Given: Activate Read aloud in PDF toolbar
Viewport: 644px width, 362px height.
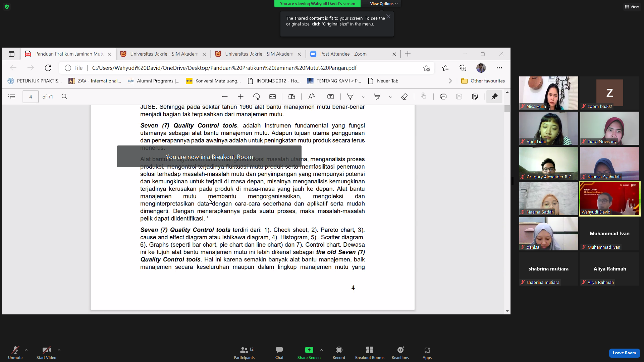Looking at the screenshot, I should click(312, 97).
